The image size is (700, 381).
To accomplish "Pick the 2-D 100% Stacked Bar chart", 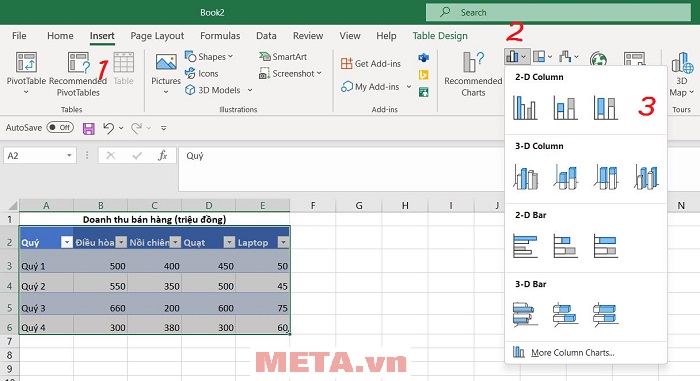I will 605,246.
